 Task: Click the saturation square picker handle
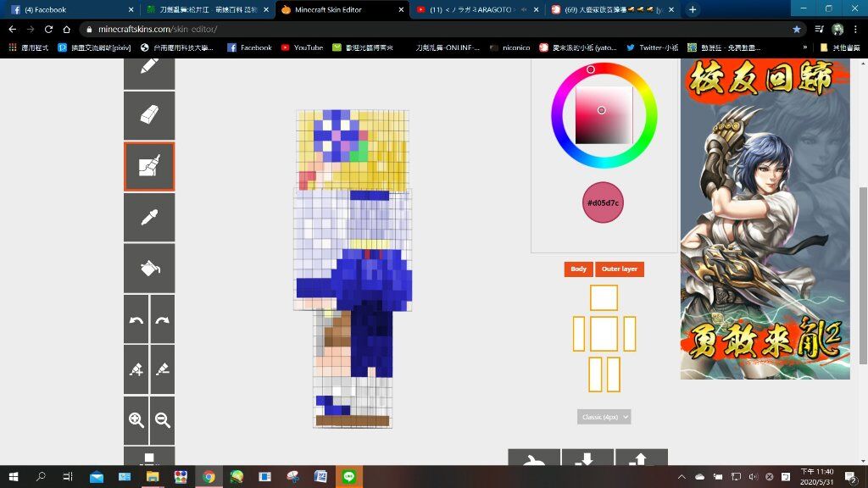(601, 110)
